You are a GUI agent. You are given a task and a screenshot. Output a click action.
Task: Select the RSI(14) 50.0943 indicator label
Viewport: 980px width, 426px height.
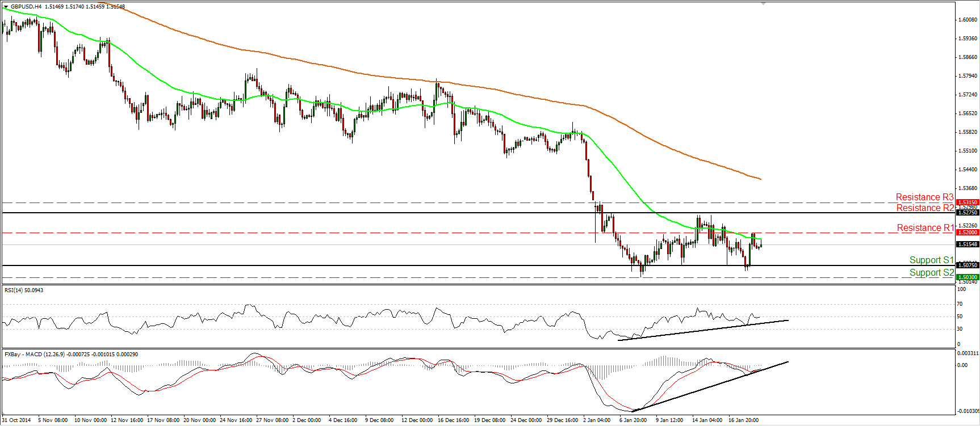click(24, 290)
